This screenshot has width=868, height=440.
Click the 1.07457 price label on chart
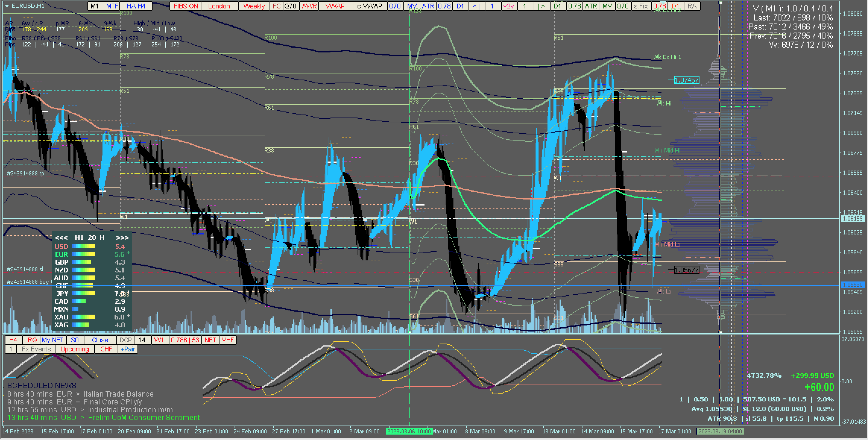pos(687,80)
